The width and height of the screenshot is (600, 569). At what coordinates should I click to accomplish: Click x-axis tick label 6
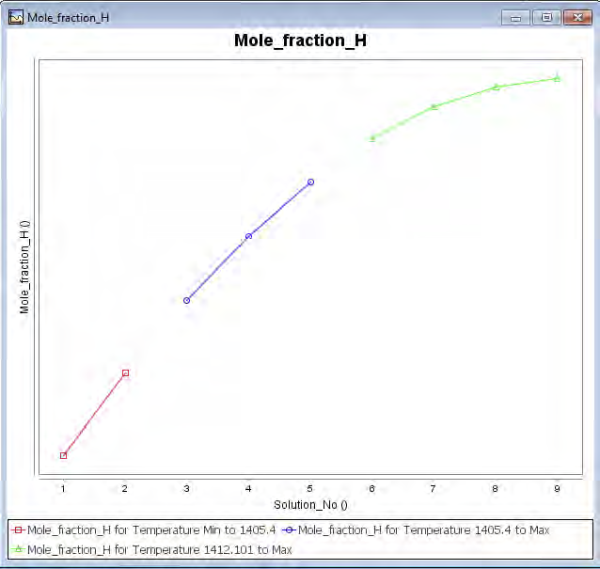pyautogui.click(x=372, y=489)
